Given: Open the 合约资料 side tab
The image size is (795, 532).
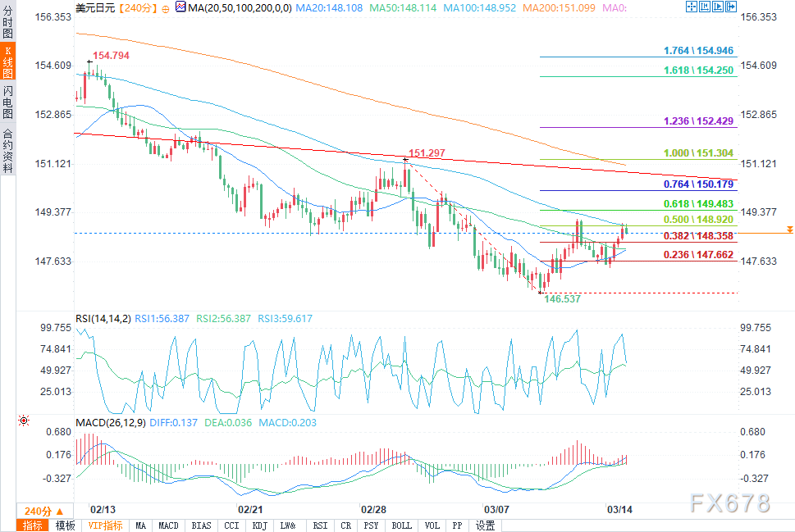Looking at the screenshot, I should (x=7, y=151).
